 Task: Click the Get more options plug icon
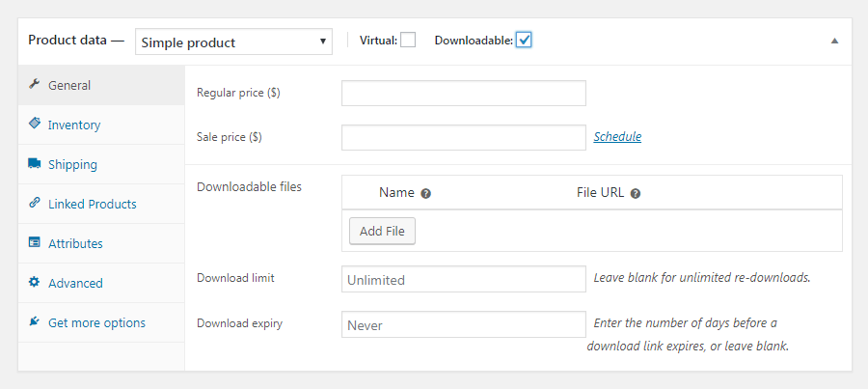35,322
